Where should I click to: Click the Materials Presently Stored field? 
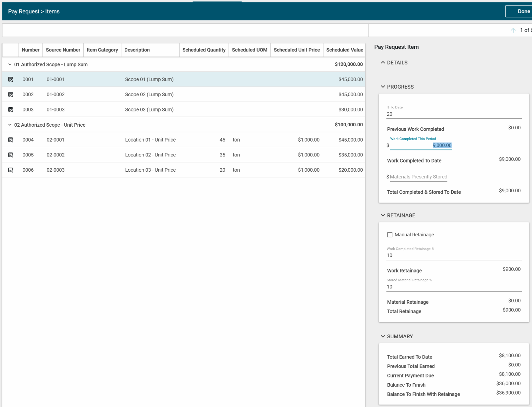coord(418,177)
